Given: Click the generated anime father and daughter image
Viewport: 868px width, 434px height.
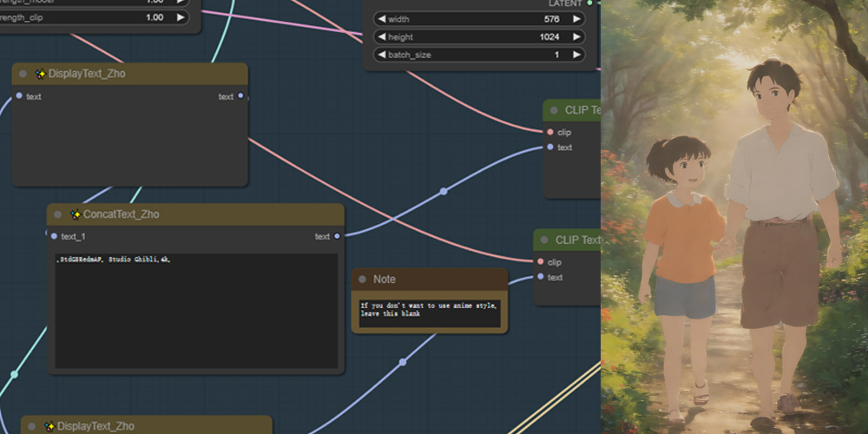Looking at the screenshot, I should 734,217.
